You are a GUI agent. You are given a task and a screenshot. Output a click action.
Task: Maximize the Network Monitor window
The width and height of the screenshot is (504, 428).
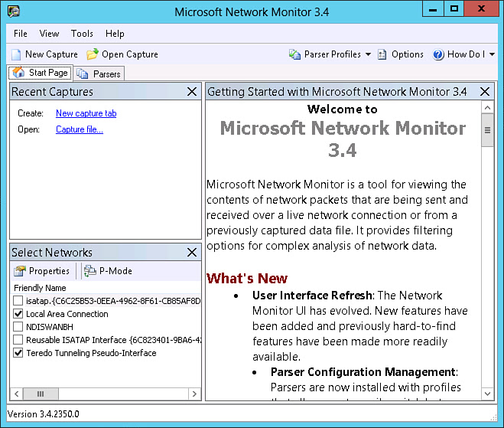point(454,9)
